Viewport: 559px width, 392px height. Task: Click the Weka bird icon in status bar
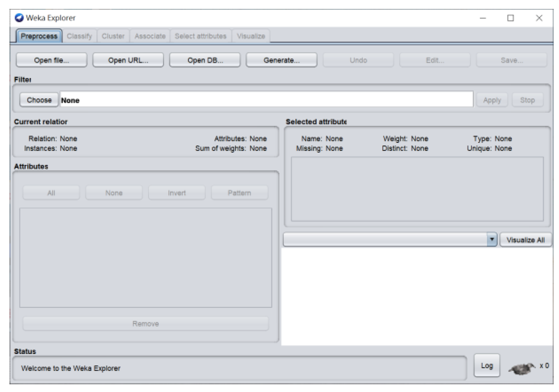[521, 368]
